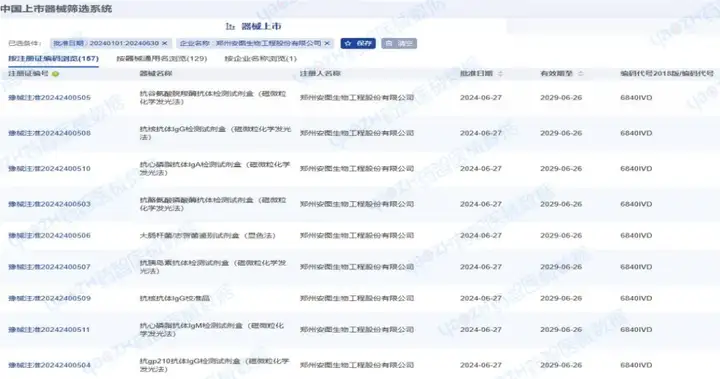This screenshot has width=720, height=379.
Task: Open registration 豫械注准20242400503
Action: pyautogui.click(x=50, y=204)
